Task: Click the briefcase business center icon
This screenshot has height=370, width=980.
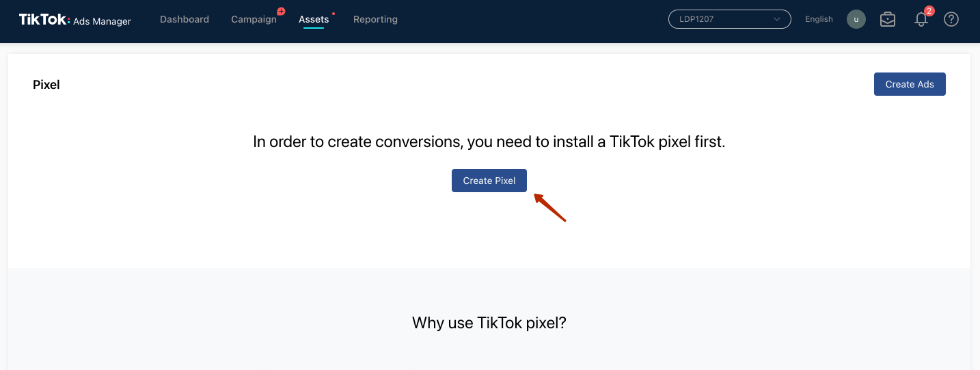Action: 888,19
